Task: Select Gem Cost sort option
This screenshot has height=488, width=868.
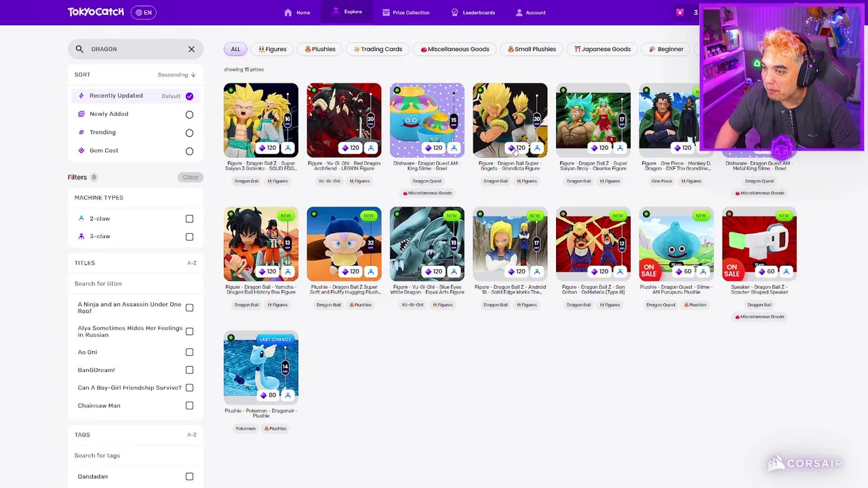Action: (136, 150)
